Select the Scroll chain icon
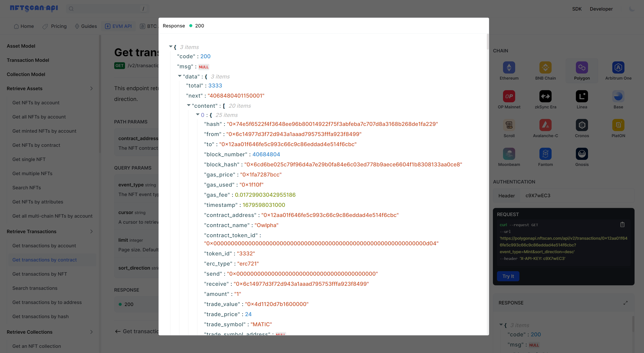The image size is (644, 353). tap(509, 125)
